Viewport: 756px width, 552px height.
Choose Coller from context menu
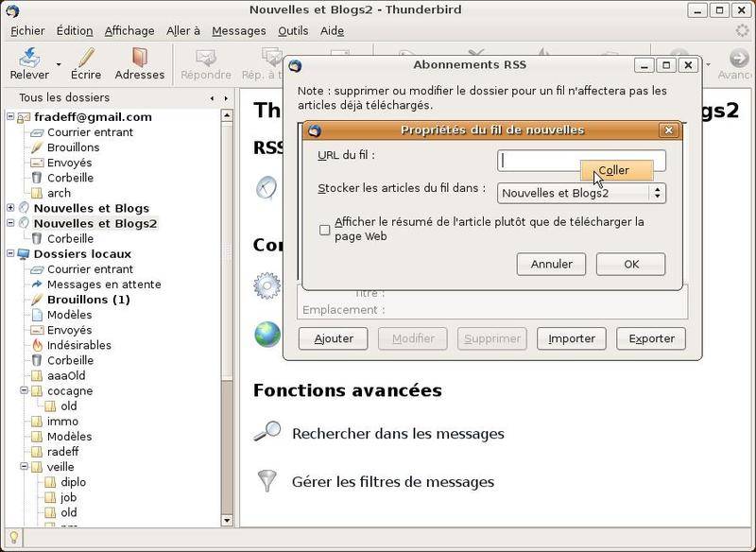[617, 171]
